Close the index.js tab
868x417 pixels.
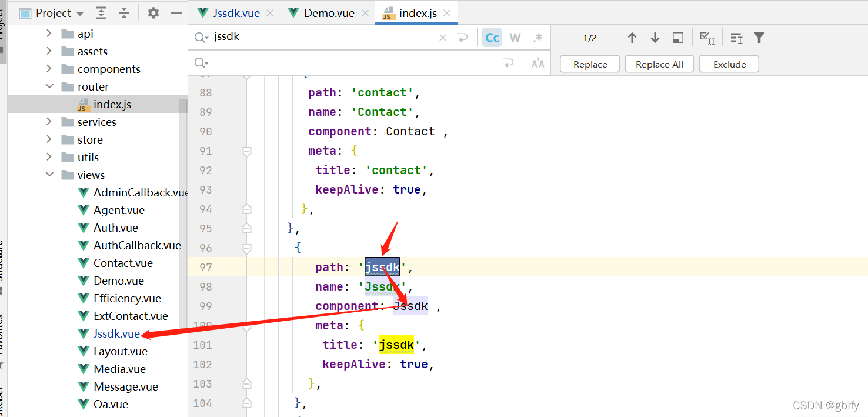coord(447,13)
